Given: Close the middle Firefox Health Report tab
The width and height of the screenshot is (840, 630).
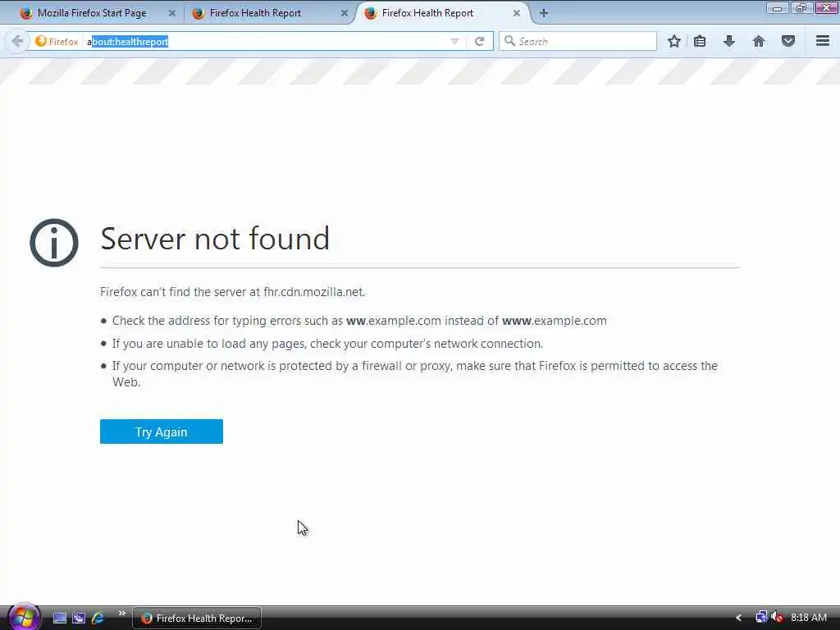Looking at the screenshot, I should (345, 13).
